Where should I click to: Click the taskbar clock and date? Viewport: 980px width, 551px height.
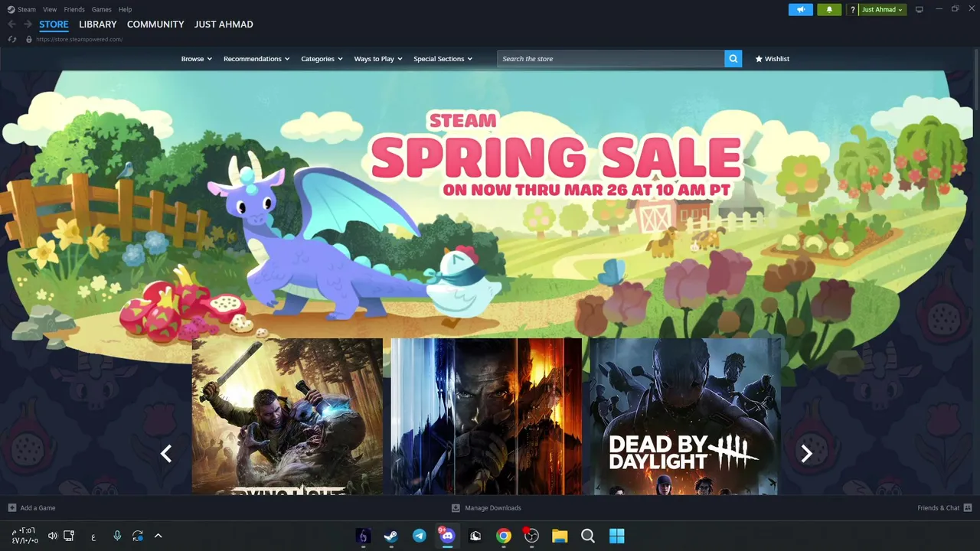pos(24,536)
